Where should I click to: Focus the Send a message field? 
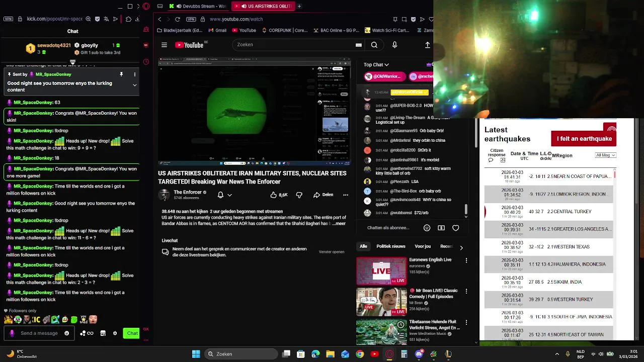point(39,333)
